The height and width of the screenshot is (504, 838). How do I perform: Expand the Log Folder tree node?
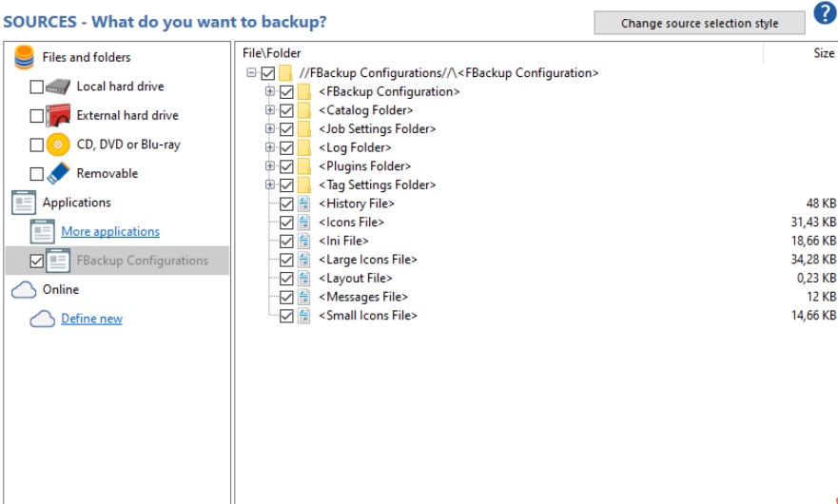tap(270, 147)
